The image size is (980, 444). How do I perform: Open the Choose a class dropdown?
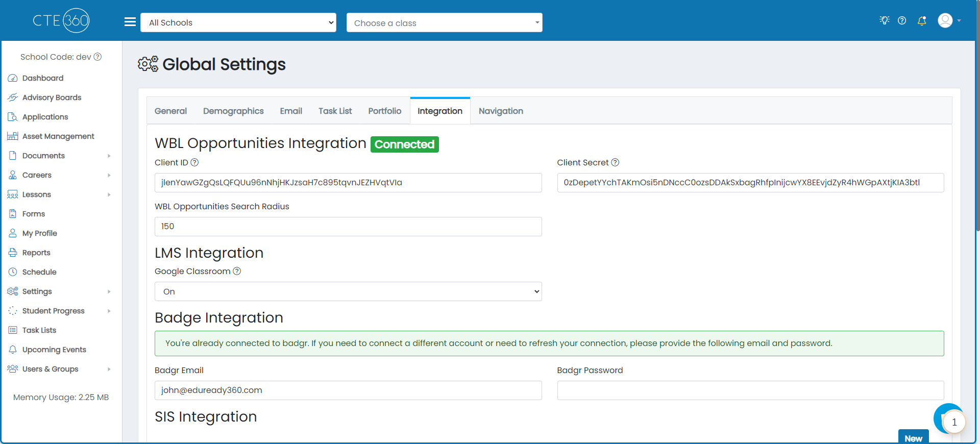[x=445, y=22]
